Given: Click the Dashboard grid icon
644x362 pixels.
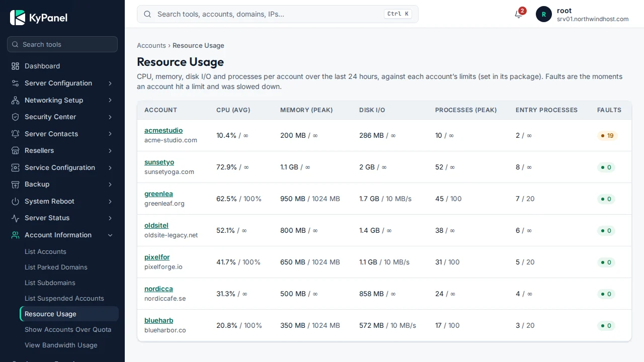Looking at the screenshot, I should click(x=15, y=66).
